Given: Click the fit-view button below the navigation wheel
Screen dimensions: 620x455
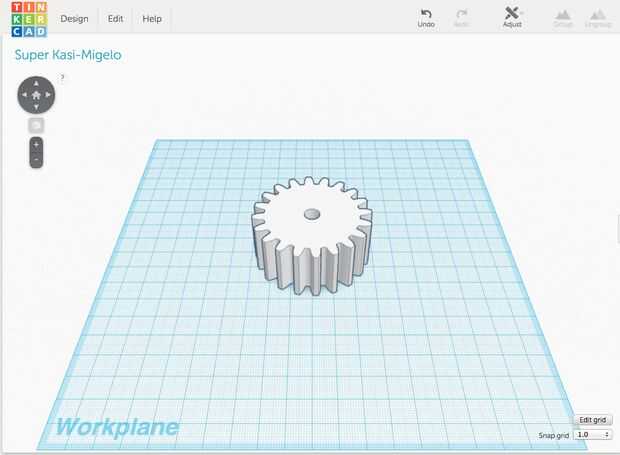Looking at the screenshot, I should click(36, 126).
